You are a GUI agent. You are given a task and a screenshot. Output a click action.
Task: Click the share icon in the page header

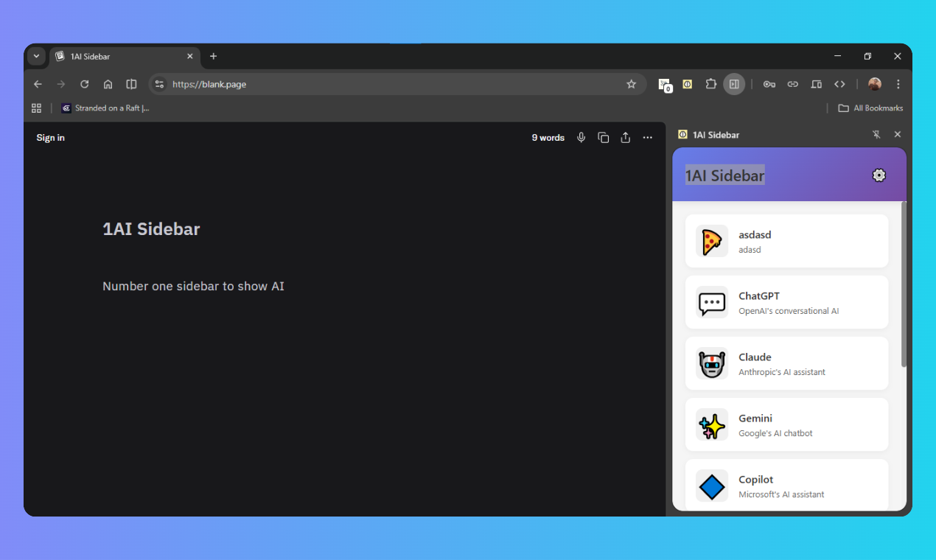[x=625, y=138]
